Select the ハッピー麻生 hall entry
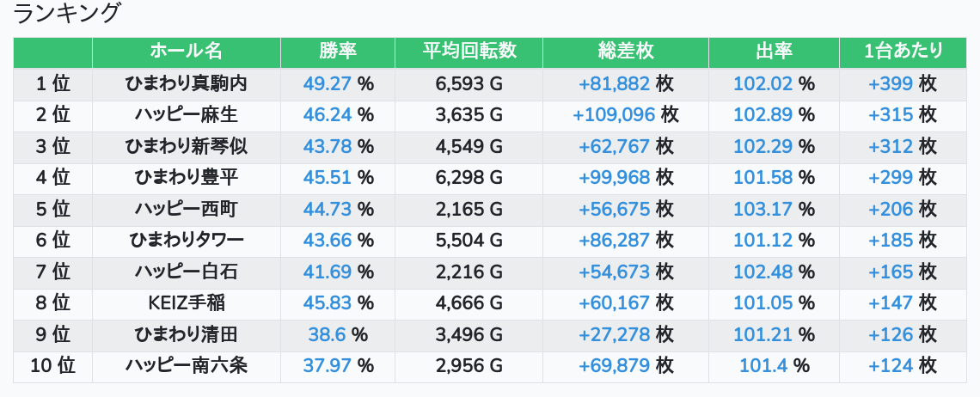 186,115
